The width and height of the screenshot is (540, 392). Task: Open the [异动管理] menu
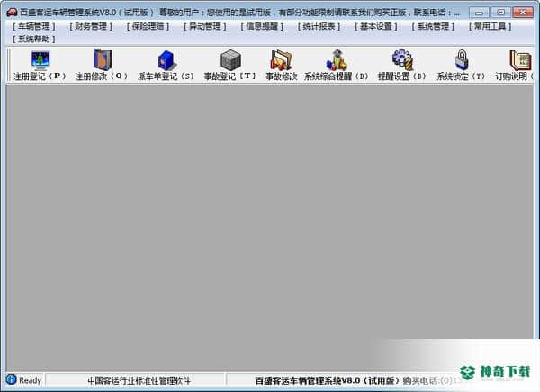tap(205, 26)
